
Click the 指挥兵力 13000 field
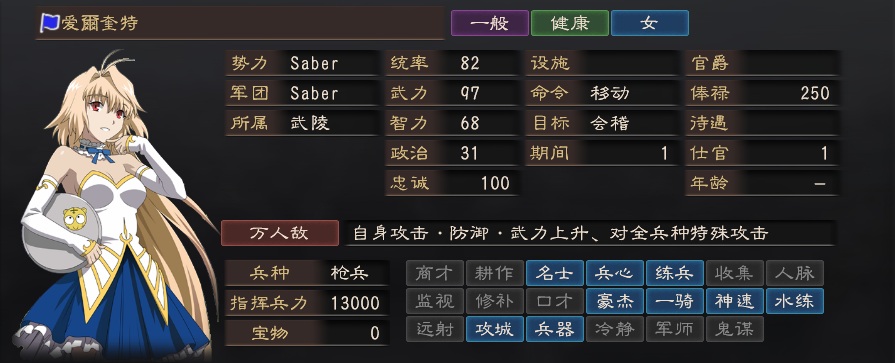pos(307,302)
